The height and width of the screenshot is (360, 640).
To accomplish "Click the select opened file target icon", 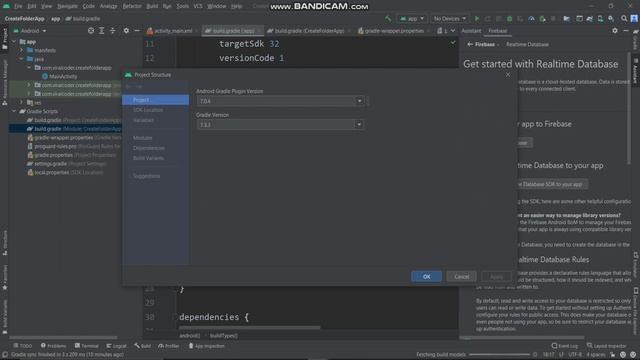I will click(x=91, y=31).
